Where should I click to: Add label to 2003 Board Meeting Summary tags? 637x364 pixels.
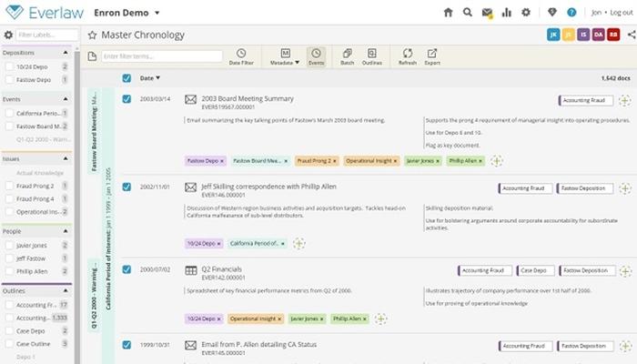(x=496, y=161)
